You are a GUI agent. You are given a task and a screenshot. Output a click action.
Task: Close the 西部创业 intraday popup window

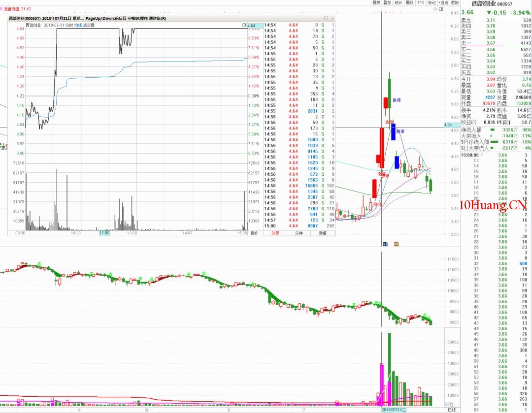(x=332, y=18)
